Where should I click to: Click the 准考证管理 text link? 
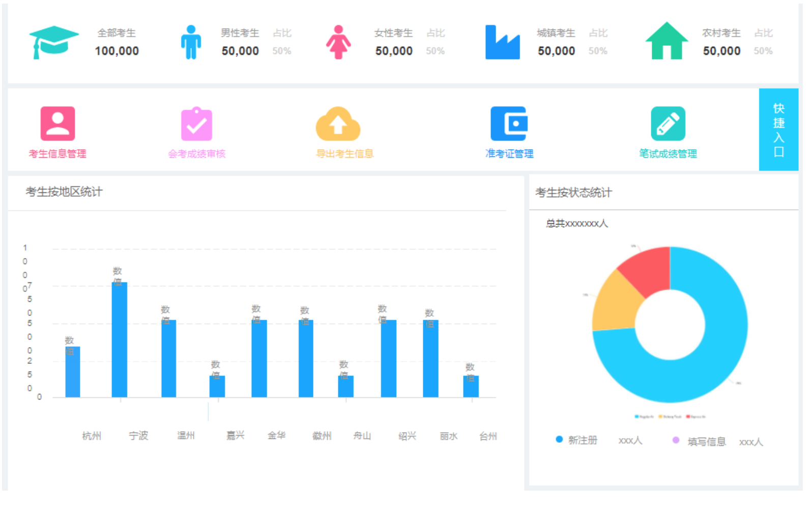click(x=509, y=154)
